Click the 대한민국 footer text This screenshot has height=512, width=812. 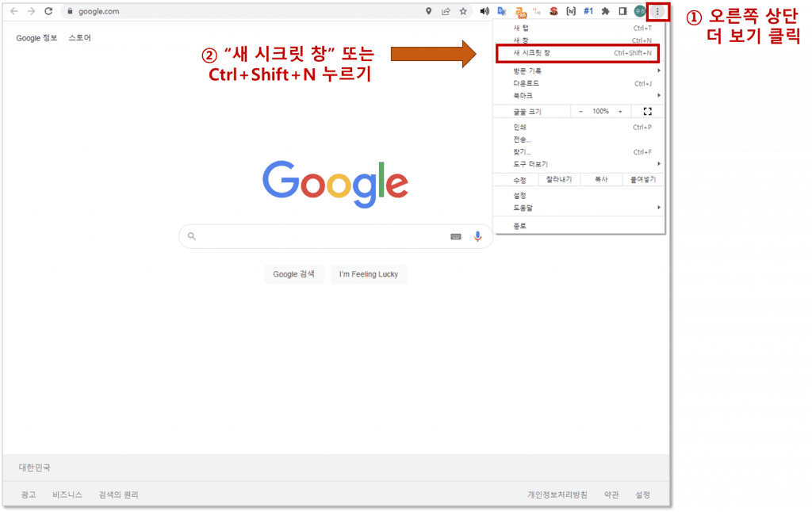[x=35, y=468]
